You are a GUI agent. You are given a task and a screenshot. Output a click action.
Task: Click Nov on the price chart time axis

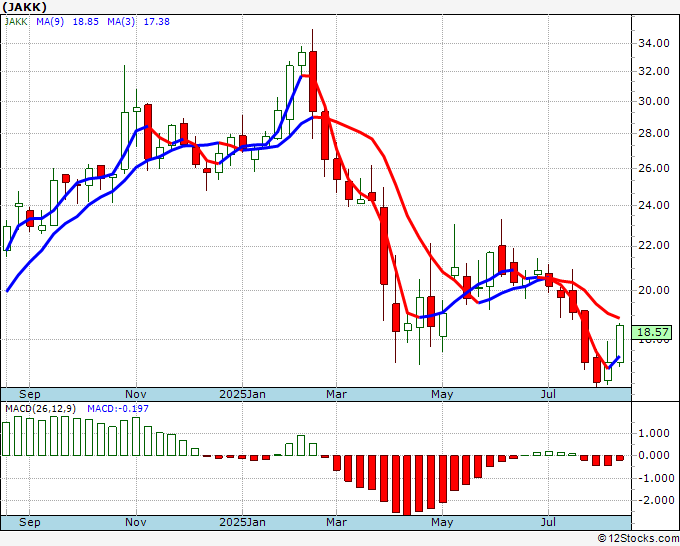pos(136,394)
